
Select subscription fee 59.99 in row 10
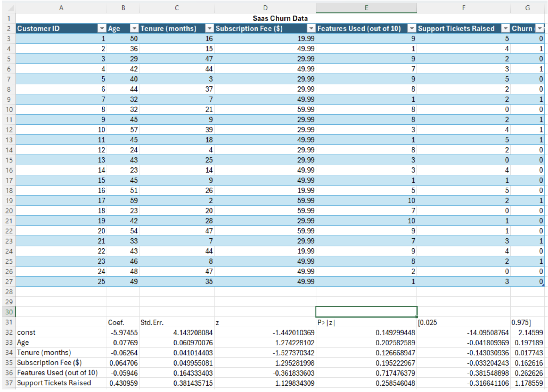265,110
